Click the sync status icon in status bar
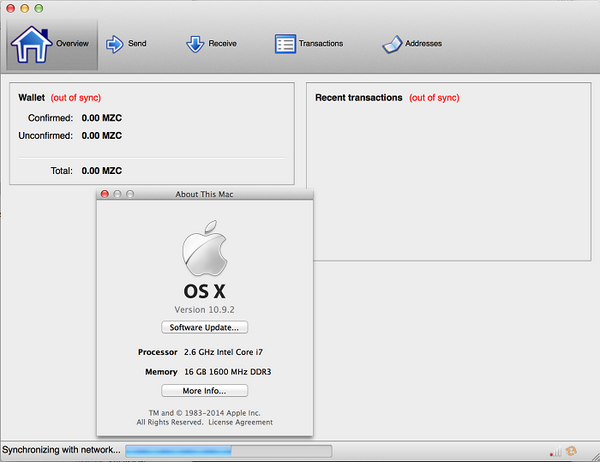 tap(571, 451)
